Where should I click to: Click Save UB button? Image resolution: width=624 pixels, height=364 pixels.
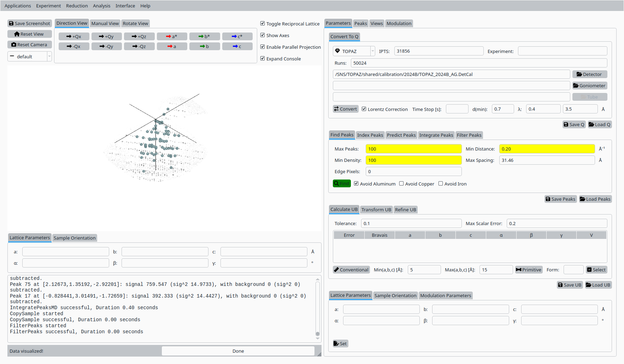coord(570,285)
